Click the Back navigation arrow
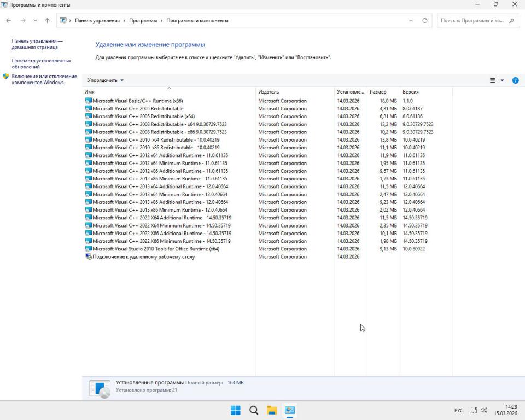The image size is (525, 420). pos(8,21)
